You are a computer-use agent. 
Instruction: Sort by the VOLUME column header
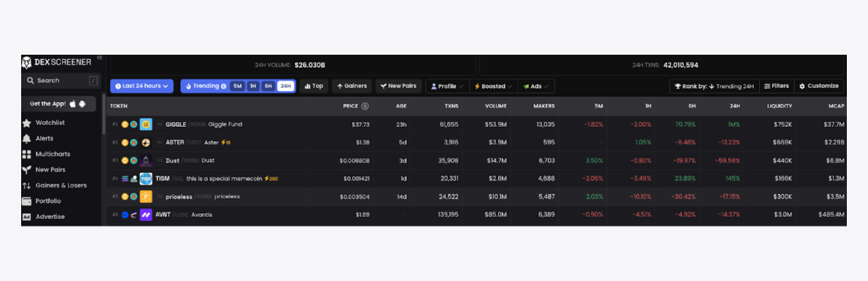point(495,106)
